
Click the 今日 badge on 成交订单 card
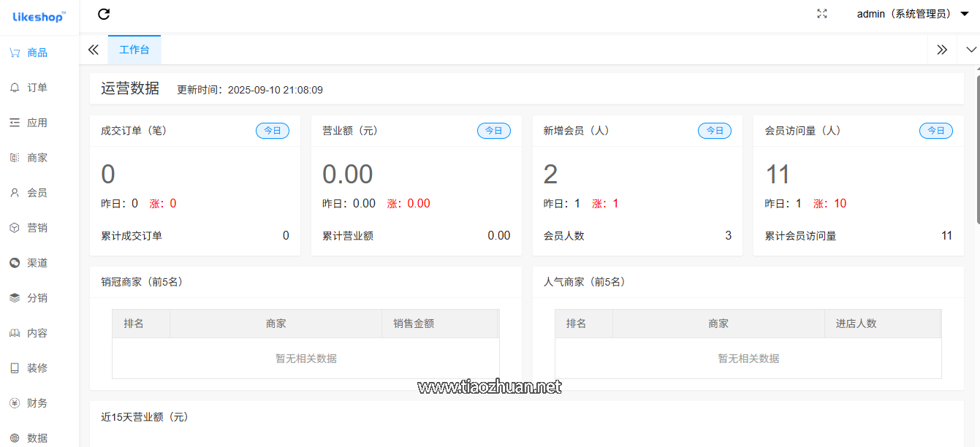[x=273, y=130]
